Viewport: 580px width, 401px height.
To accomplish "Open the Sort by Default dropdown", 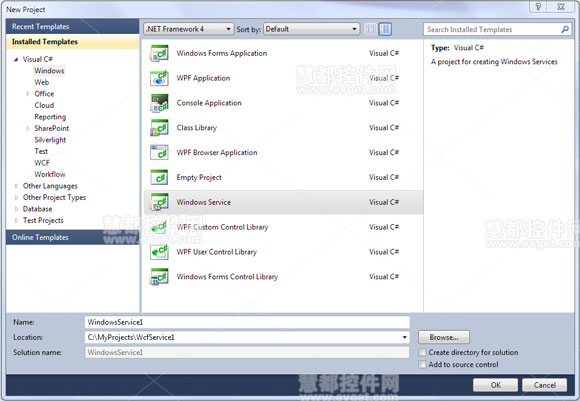I will 311,29.
